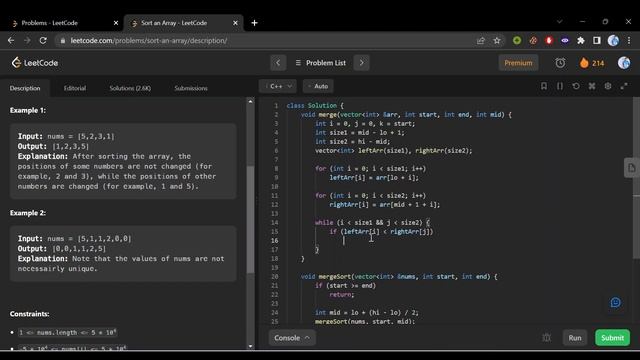
Task: Click the description scroll down arrow
Action: click(x=251, y=347)
